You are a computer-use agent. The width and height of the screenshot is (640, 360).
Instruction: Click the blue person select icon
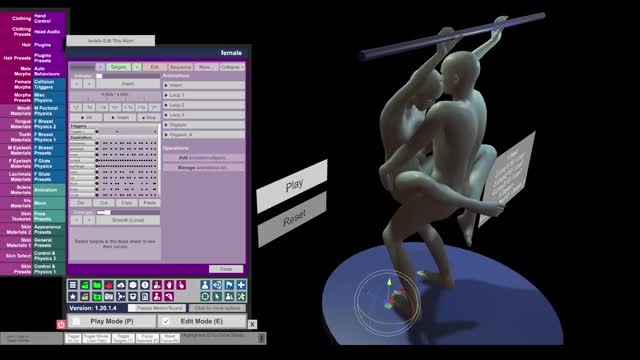205,285
